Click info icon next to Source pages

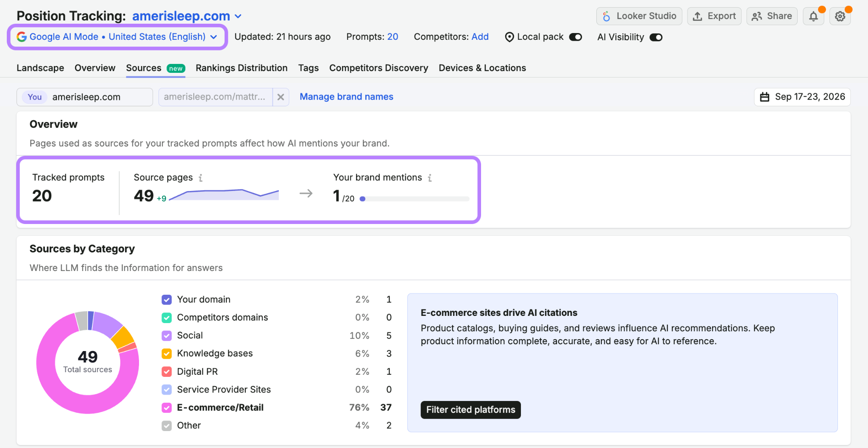tap(200, 178)
